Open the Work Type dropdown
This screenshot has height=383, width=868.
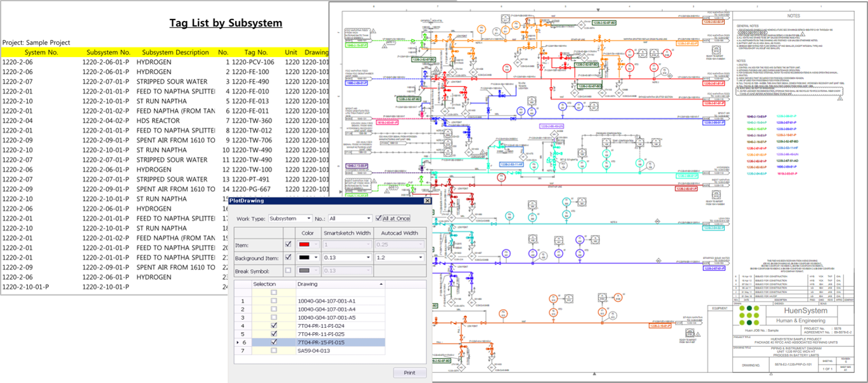[308, 218]
